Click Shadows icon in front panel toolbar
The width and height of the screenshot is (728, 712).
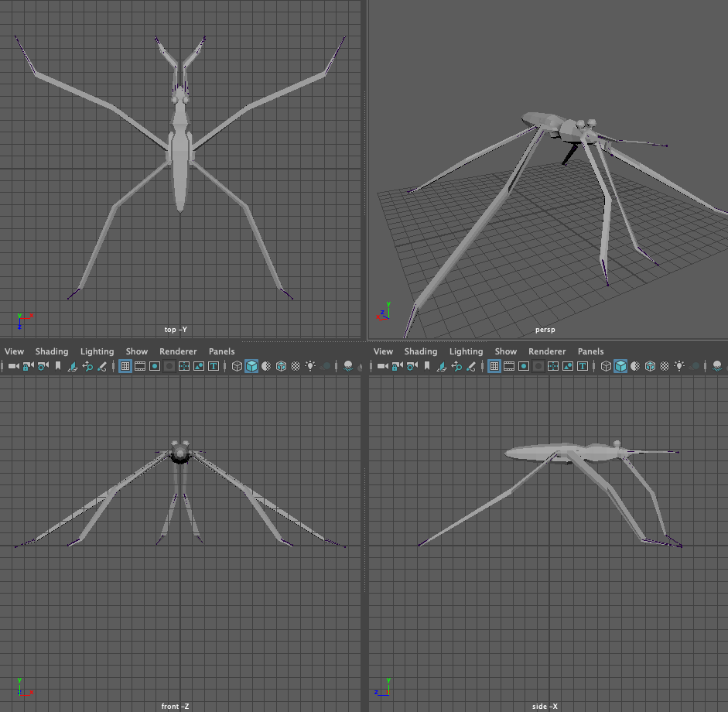(326, 367)
